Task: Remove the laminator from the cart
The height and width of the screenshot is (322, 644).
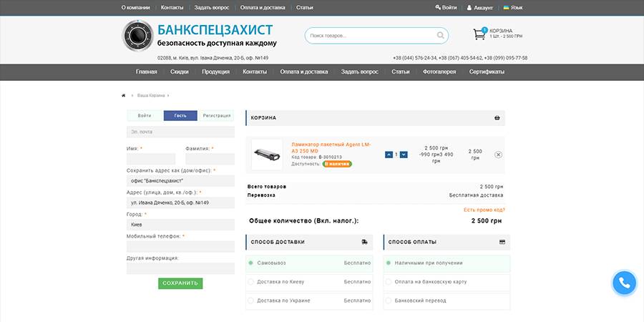Action: (498, 155)
